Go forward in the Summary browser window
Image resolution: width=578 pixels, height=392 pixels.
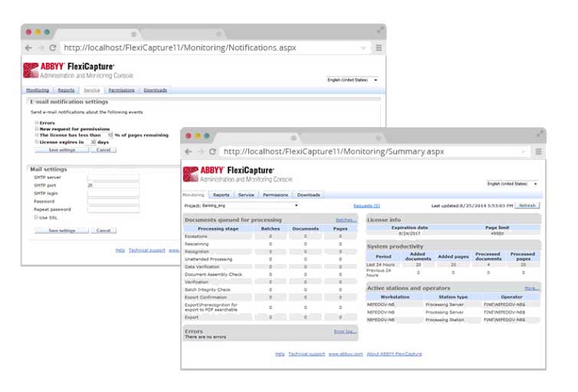coord(201,152)
